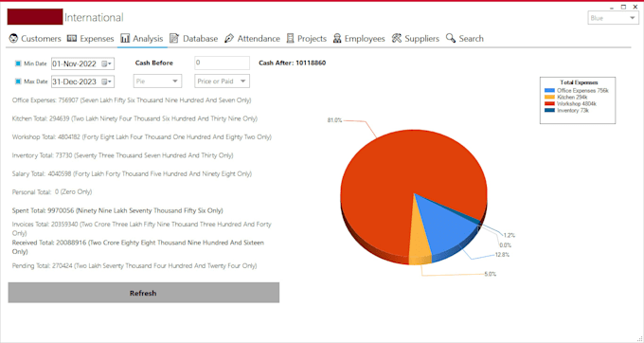The image size is (644, 343).
Task: Click the Attendance pen icon
Action: coord(229,39)
